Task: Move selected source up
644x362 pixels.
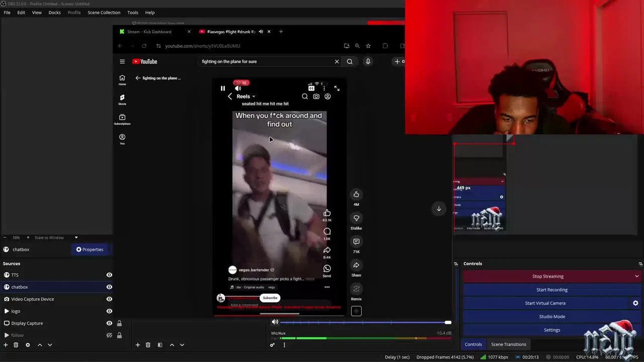Action: 40,345
